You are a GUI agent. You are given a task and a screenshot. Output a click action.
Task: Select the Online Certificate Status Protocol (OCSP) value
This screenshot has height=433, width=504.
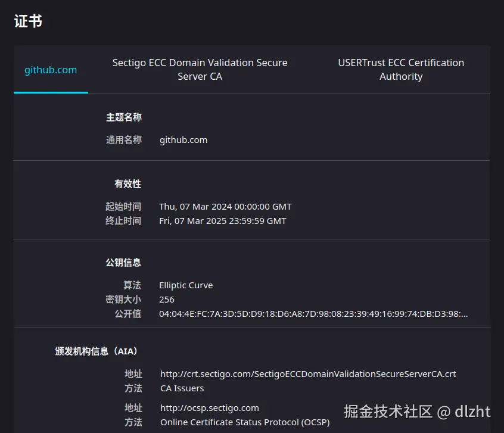(245, 422)
